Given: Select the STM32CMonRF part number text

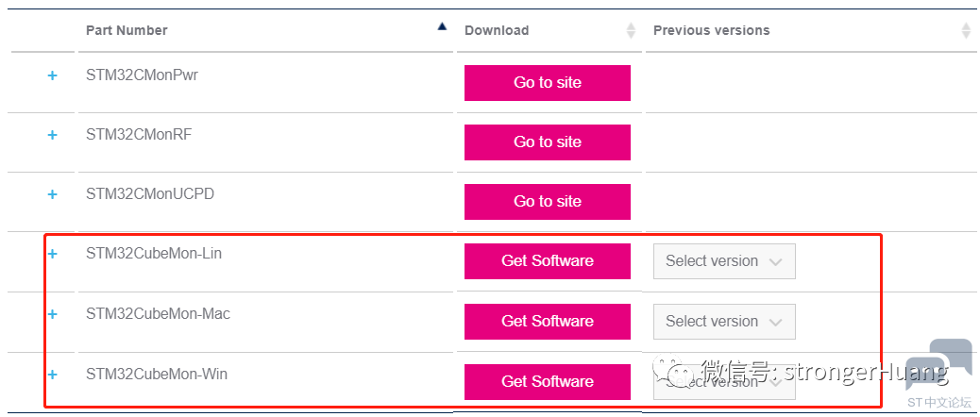Looking at the screenshot, I should [x=139, y=134].
